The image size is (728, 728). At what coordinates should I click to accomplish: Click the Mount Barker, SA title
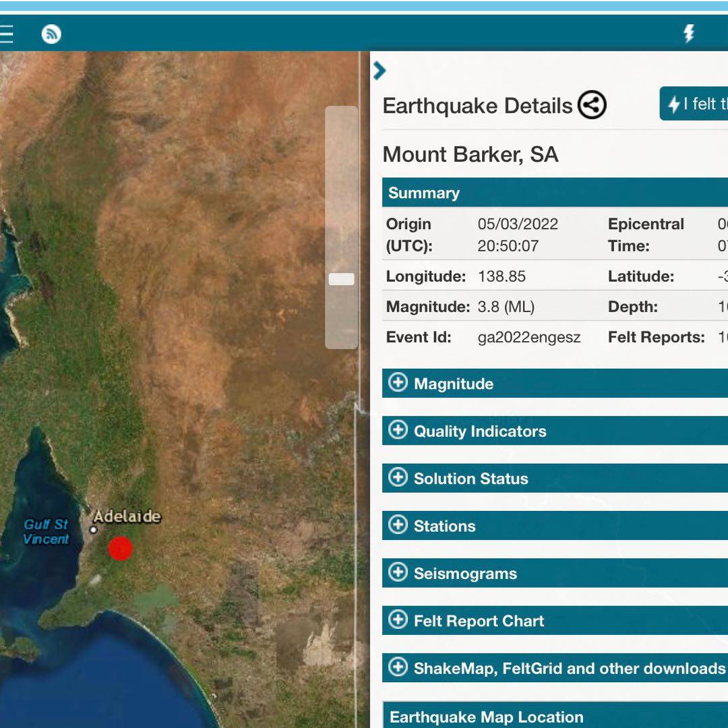point(471,154)
